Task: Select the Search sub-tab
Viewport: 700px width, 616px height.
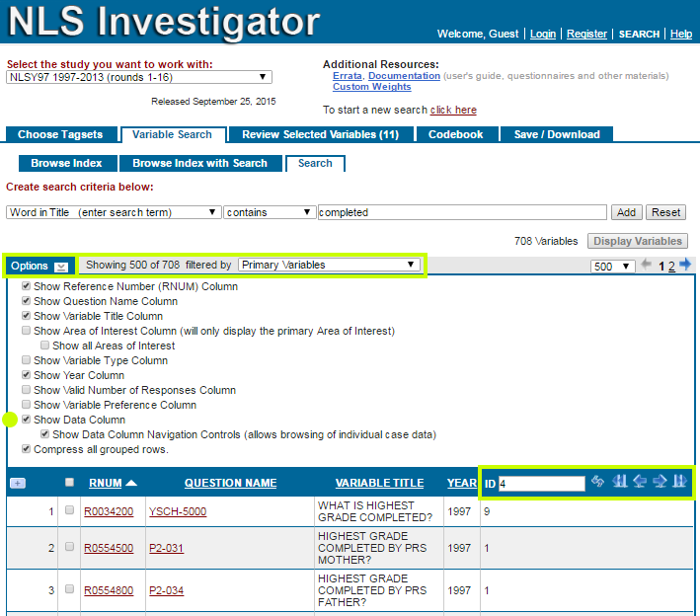Action: 315,163
